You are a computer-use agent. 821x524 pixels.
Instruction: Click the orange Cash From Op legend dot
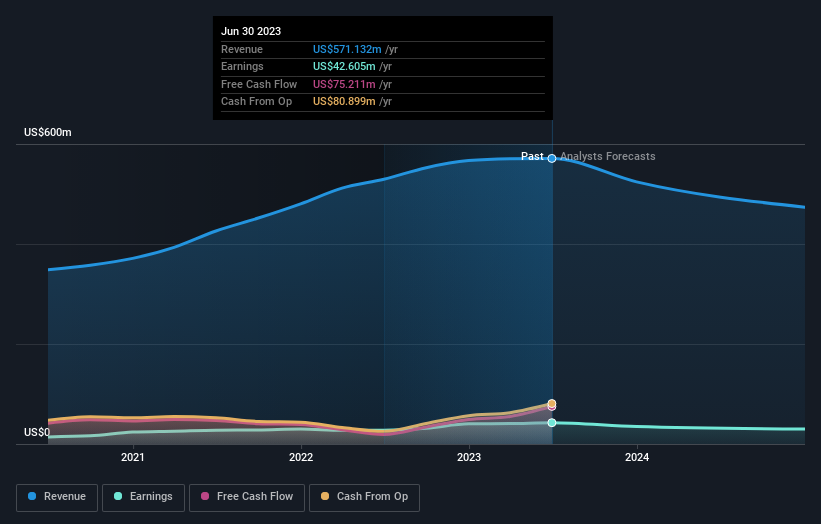(325, 496)
